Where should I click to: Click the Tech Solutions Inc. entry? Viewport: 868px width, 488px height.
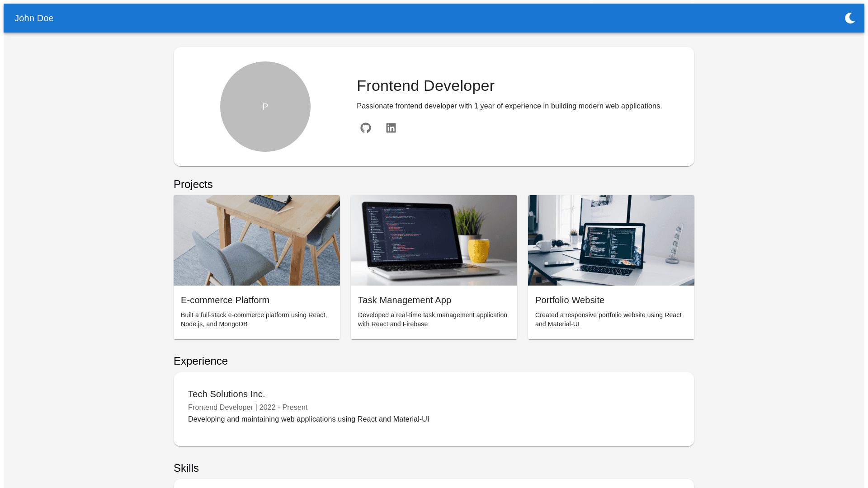coord(226,394)
